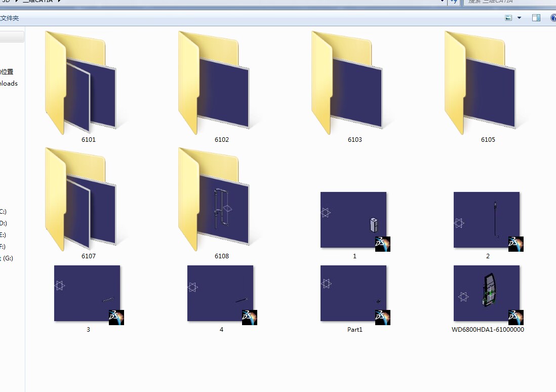The width and height of the screenshot is (556, 392).
Task: Click the 6103 folder name label
Action: tap(354, 139)
